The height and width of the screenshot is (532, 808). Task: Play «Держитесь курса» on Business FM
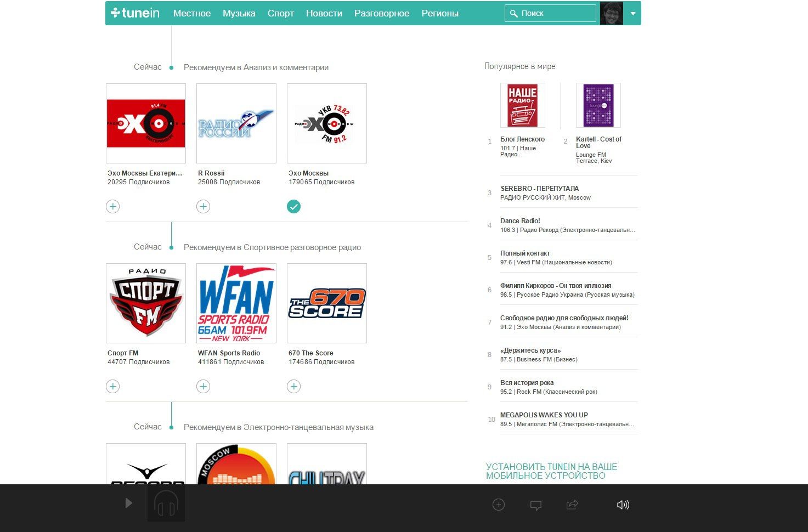(x=530, y=350)
